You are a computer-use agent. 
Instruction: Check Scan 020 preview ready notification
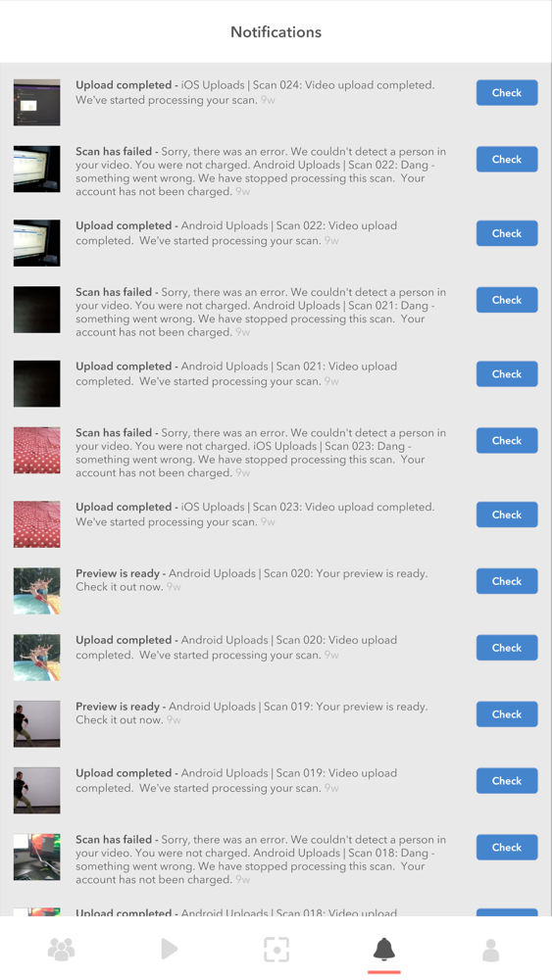pos(506,580)
